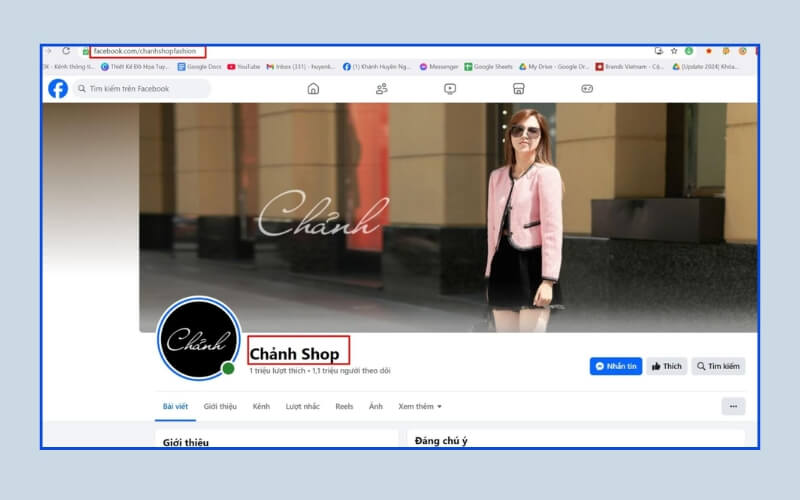
Task: Open the Chảnh cover photo
Action: tap(448, 218)
